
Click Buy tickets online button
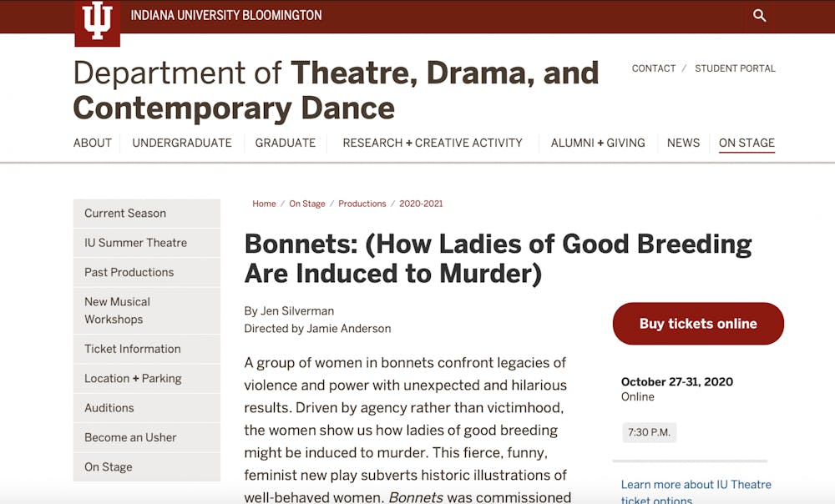[x=698, y=324]
